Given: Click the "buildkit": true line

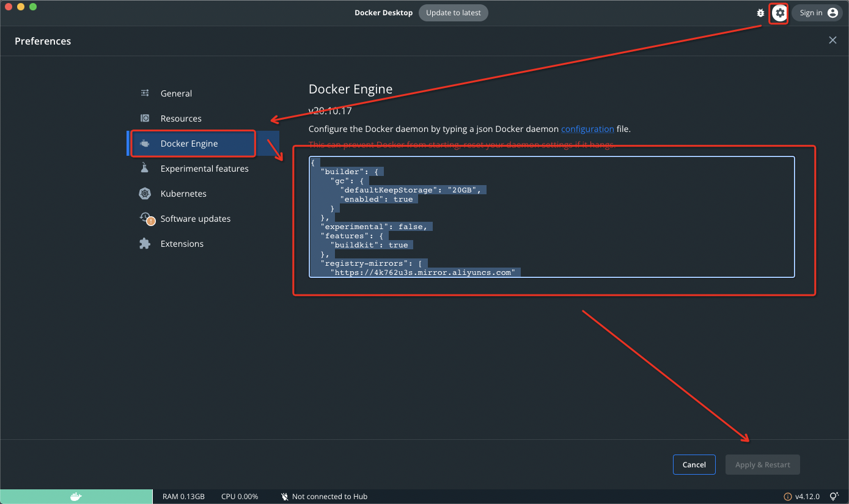Looking at the screenshot, I should click(x=369, y=245).
